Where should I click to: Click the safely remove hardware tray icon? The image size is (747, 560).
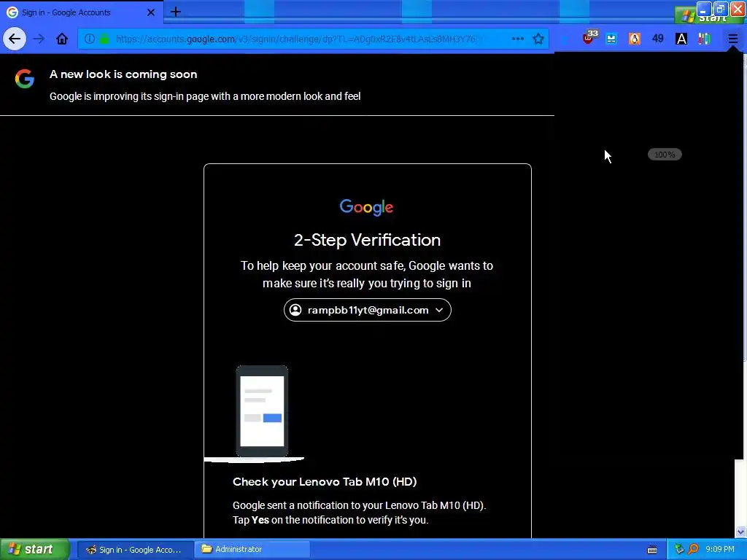679,550
